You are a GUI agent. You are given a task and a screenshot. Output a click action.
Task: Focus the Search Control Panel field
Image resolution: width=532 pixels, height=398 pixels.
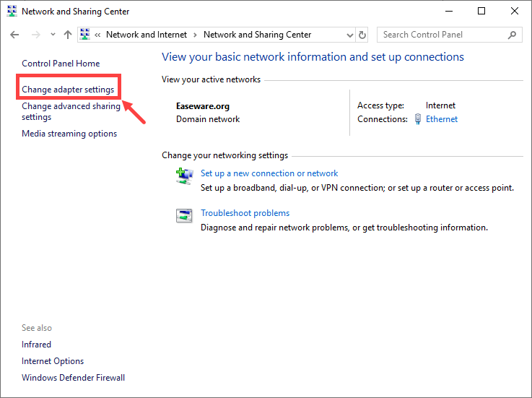pos(442,35)
